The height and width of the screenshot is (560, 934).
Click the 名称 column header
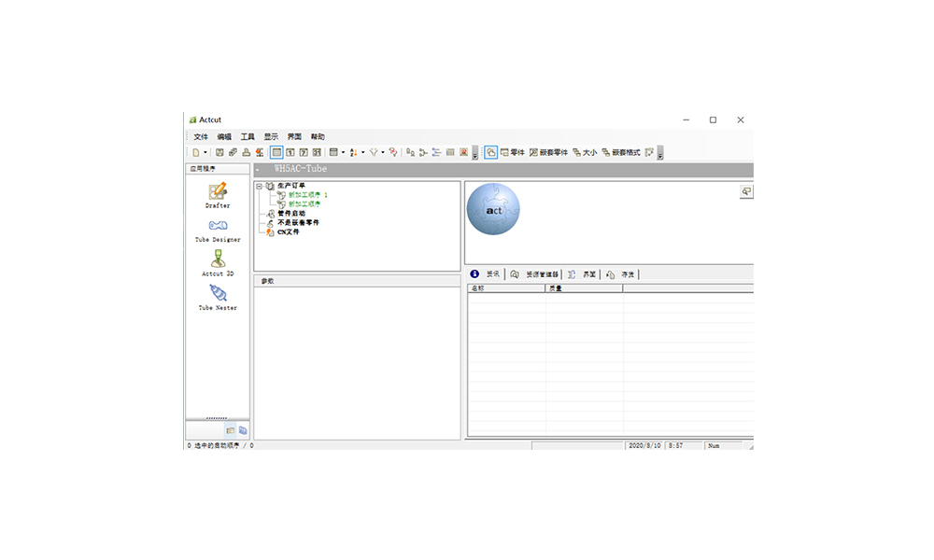pos(506,288)
